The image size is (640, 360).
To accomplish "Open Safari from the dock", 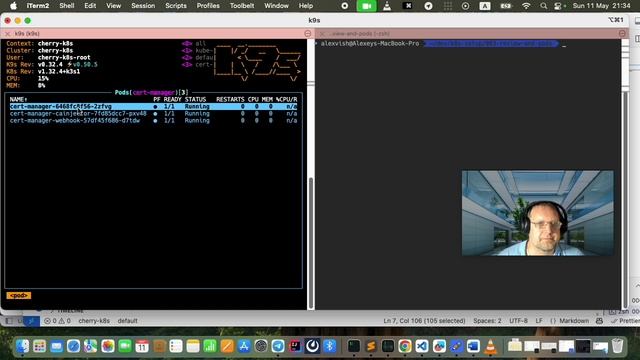I will (x=73, y=346).
